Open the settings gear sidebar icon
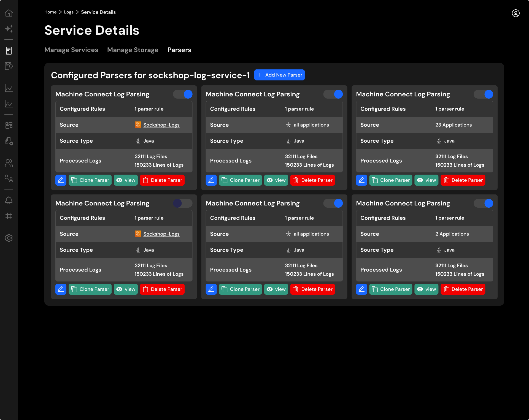 (9, 238)
